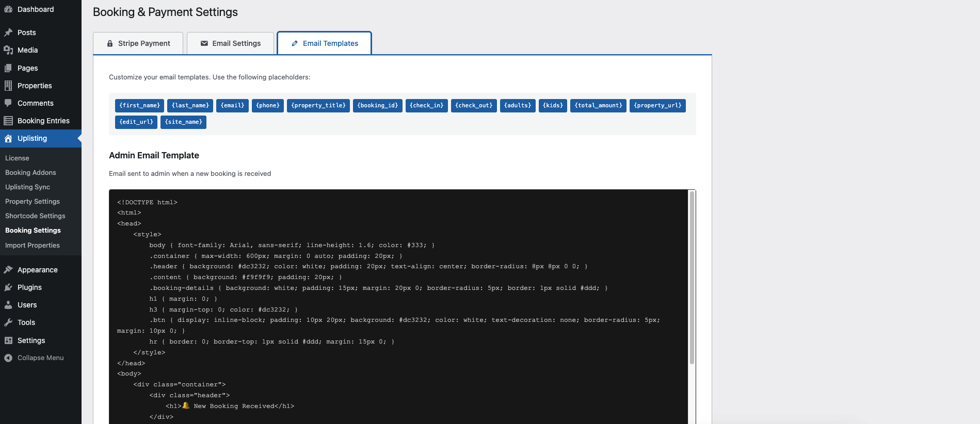Click the Dashboard gauge icon
This screenshot has height=424, width=980.
click(8, 9)
